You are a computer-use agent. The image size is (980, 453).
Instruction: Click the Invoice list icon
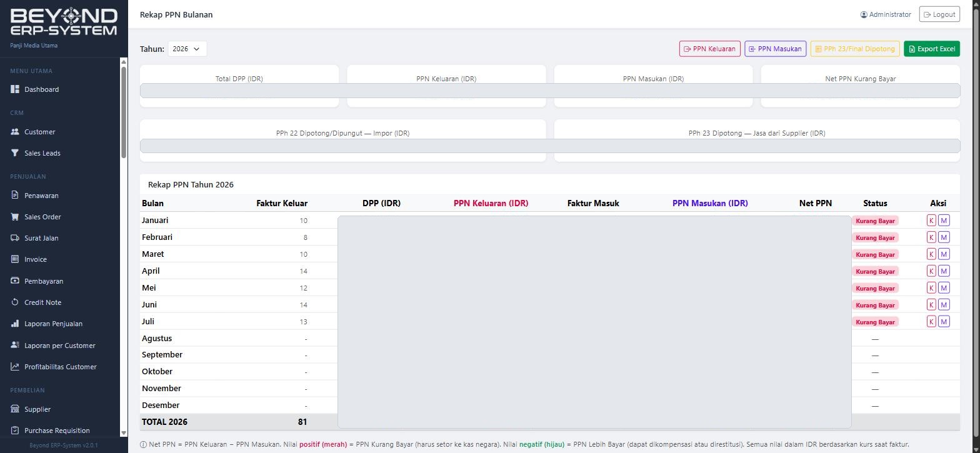tap(15, 259)
